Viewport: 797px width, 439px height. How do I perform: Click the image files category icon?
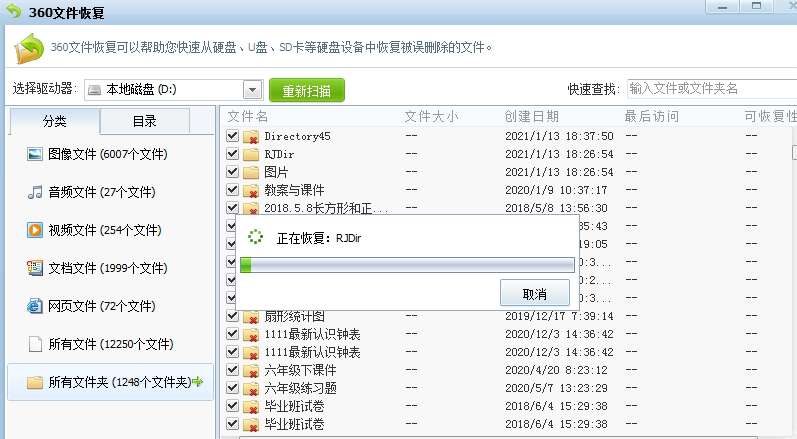35,154
